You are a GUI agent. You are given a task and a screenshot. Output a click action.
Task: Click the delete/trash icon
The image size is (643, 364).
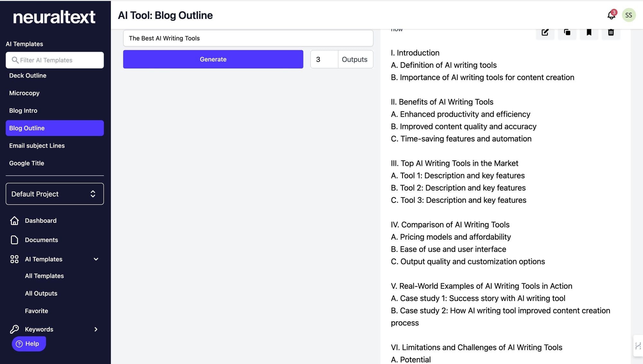[611, 32]
